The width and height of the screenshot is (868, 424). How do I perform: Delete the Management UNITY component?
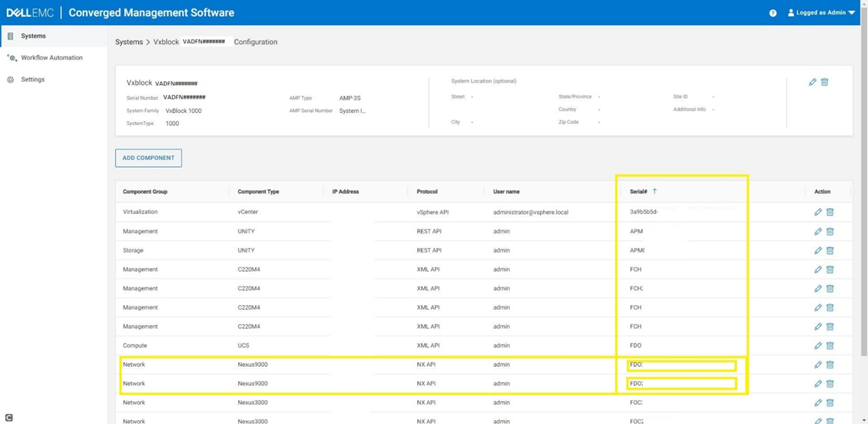(829, 231)
